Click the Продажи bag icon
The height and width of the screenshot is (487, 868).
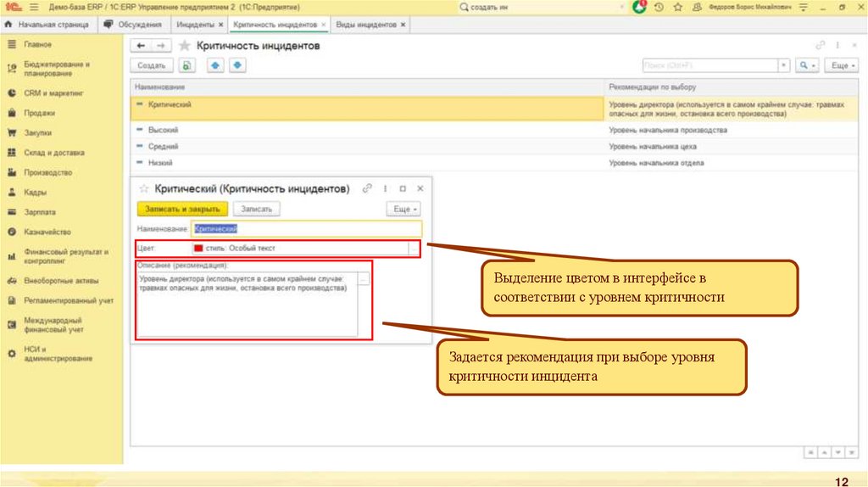coord(12,113)
